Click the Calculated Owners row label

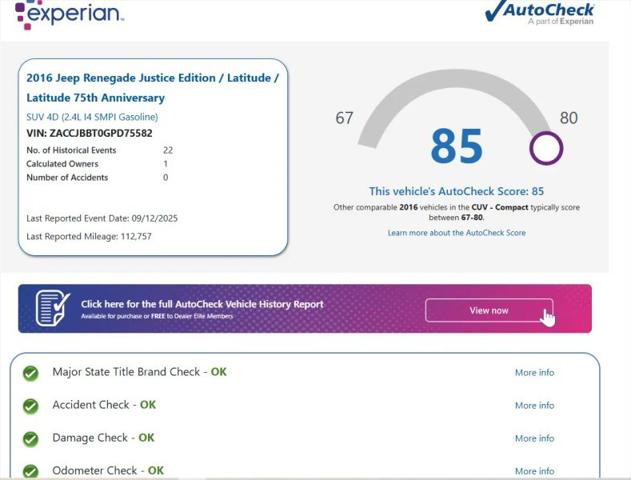pyautogui.click(x=62, y=164)
